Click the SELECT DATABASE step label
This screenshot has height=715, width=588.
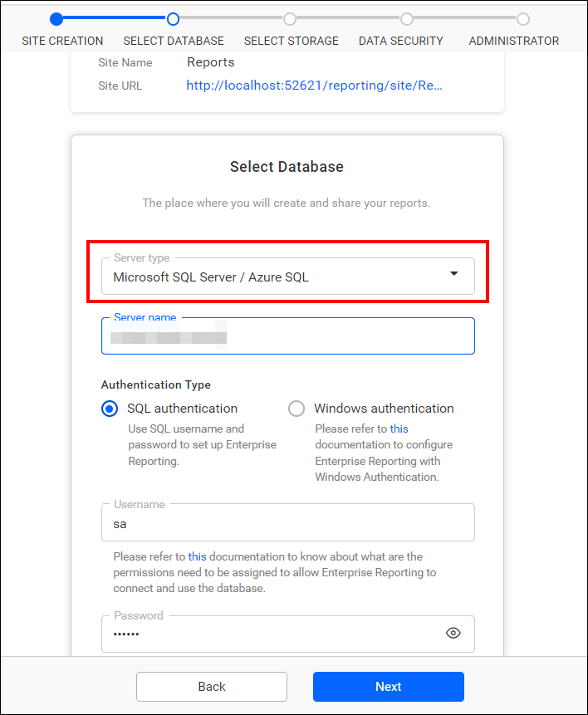click(174, 41)
